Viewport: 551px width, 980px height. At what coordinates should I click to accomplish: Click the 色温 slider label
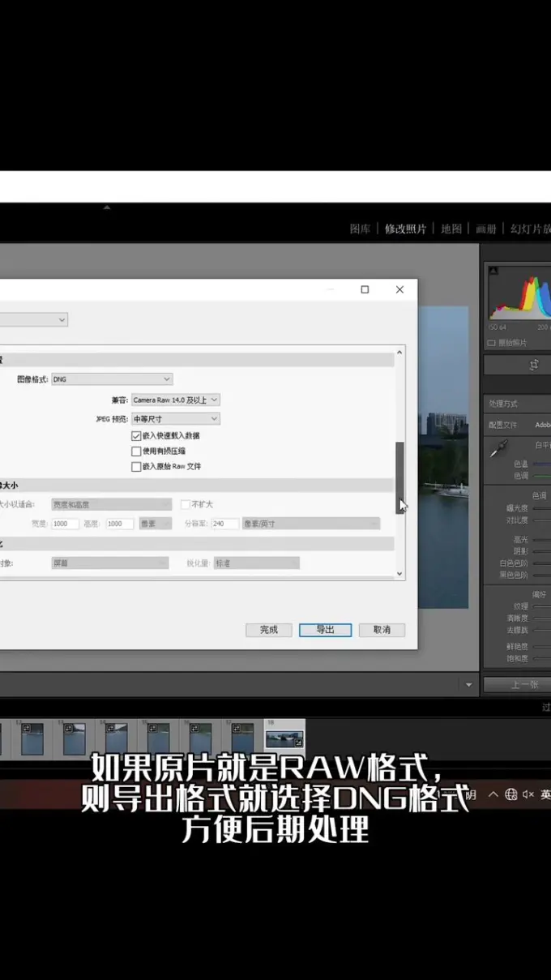coord(520,464)
